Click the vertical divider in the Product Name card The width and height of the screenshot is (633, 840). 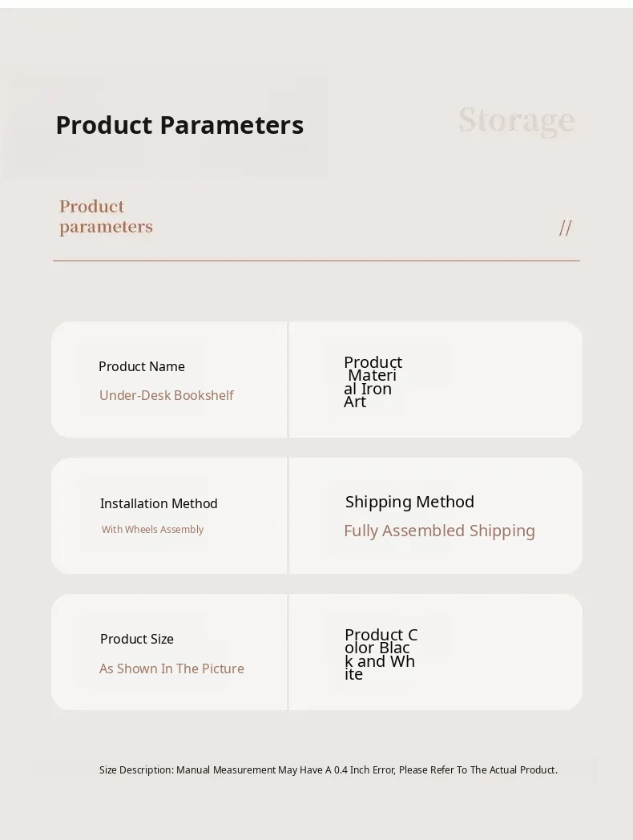[288, 380]
